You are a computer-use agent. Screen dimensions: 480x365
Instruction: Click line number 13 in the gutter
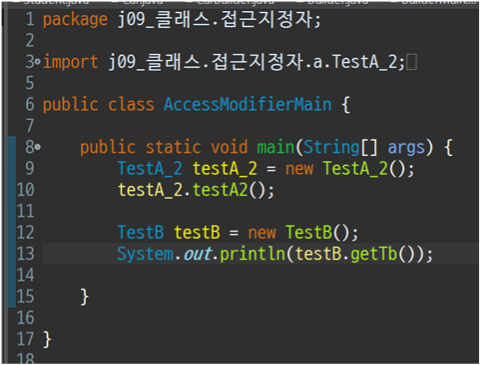coord(26,254)
